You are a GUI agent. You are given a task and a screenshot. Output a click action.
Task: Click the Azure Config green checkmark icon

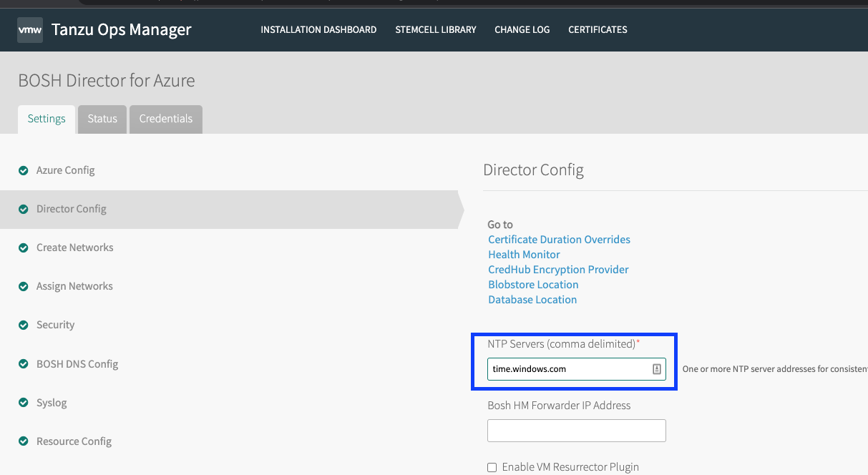23,171
